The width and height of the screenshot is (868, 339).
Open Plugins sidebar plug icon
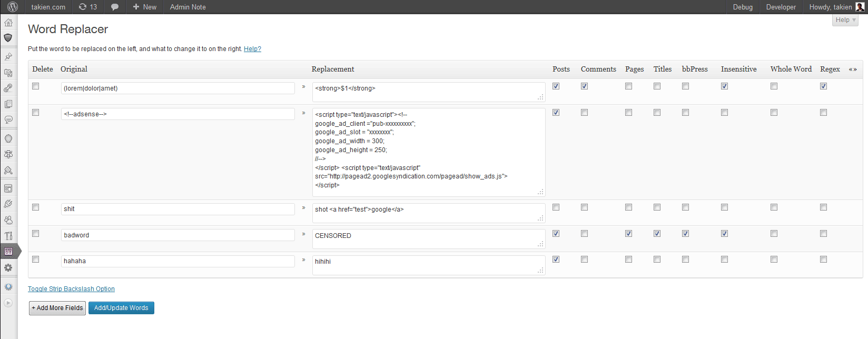pyautogui.click(x=8, y=204)
